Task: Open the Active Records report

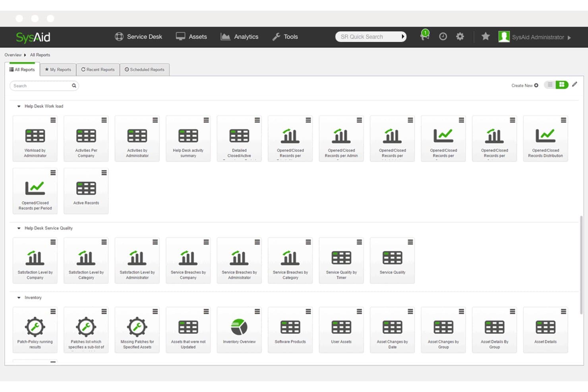Action: coord(86,191)
